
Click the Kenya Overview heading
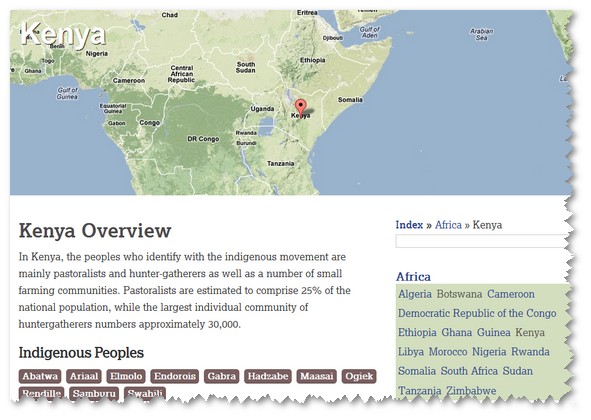(95, 231)
